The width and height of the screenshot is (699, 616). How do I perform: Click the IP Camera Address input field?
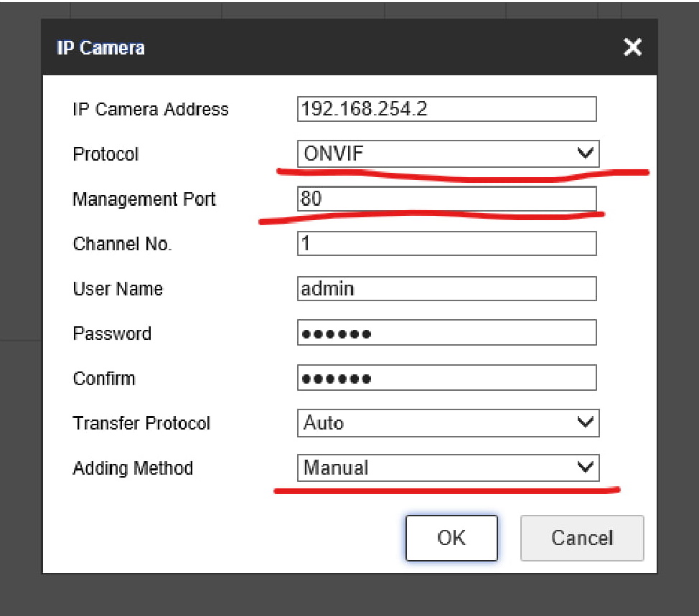(446, 109)
